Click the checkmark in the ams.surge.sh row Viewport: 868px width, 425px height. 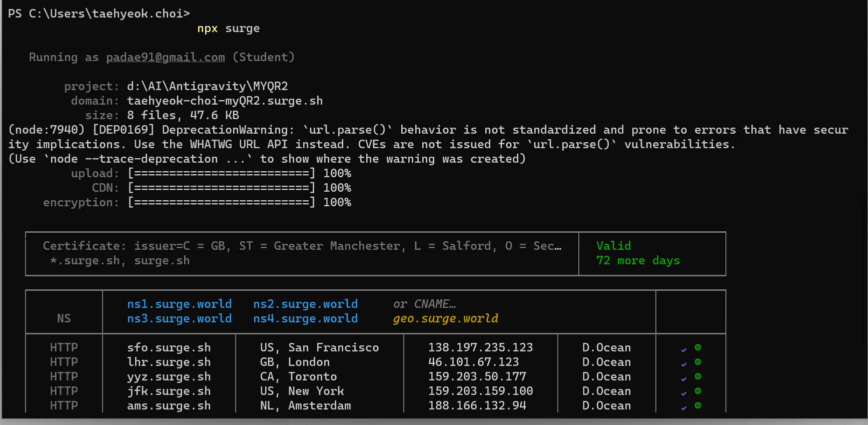click(684, 408)
